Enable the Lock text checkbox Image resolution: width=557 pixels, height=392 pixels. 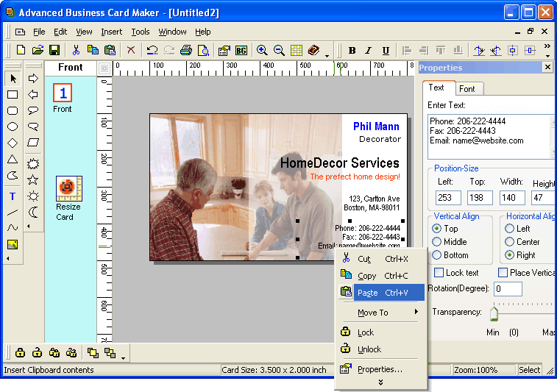click(439, 273)
